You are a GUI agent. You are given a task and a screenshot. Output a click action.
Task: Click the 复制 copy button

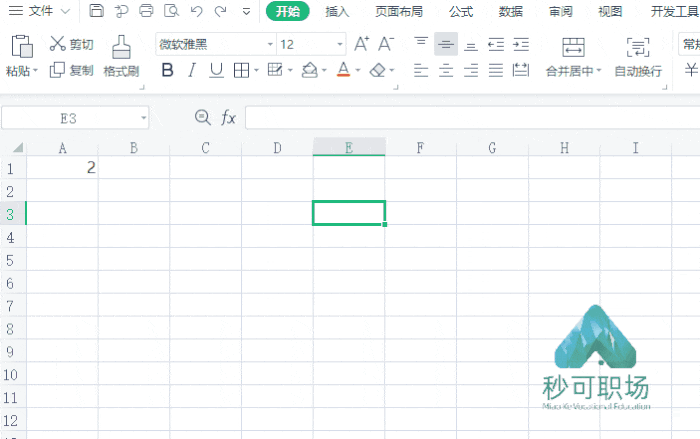71,70
